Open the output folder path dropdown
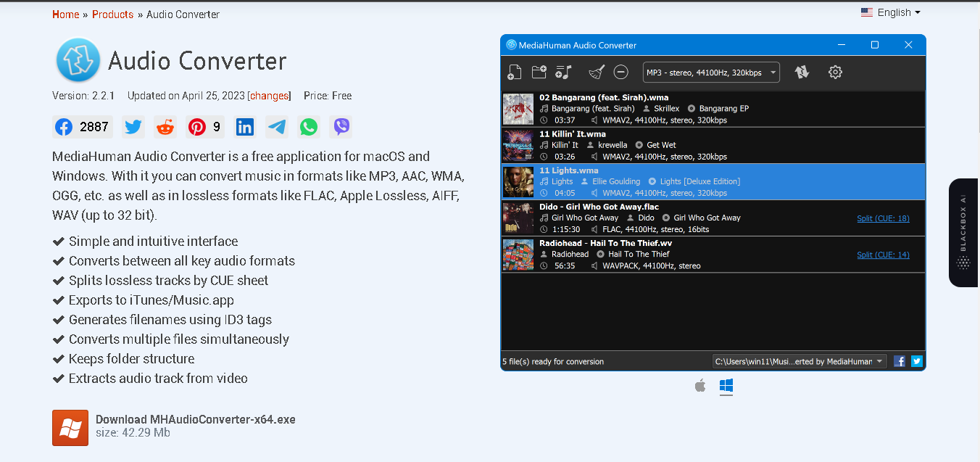Viewport: 980px width, 462px height. (x=800, y=361)
